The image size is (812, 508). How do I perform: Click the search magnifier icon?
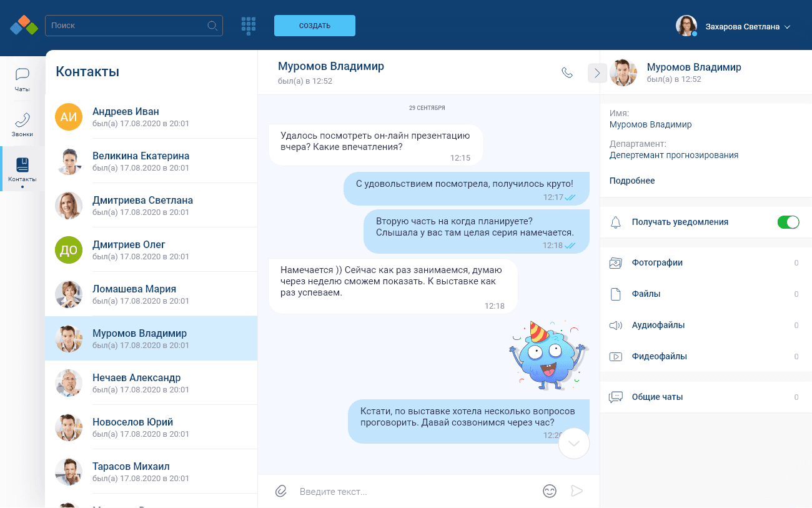click(x=212, y=26)
